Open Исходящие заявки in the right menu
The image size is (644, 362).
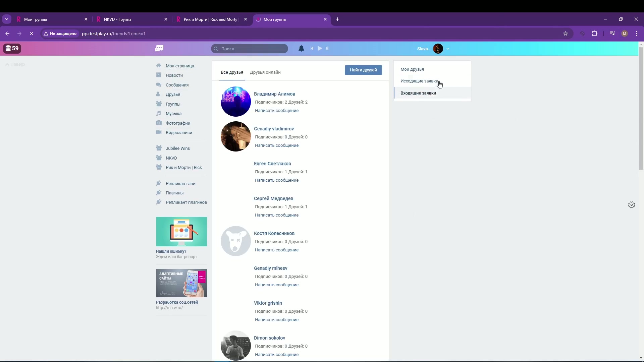[x=432, y=81]
